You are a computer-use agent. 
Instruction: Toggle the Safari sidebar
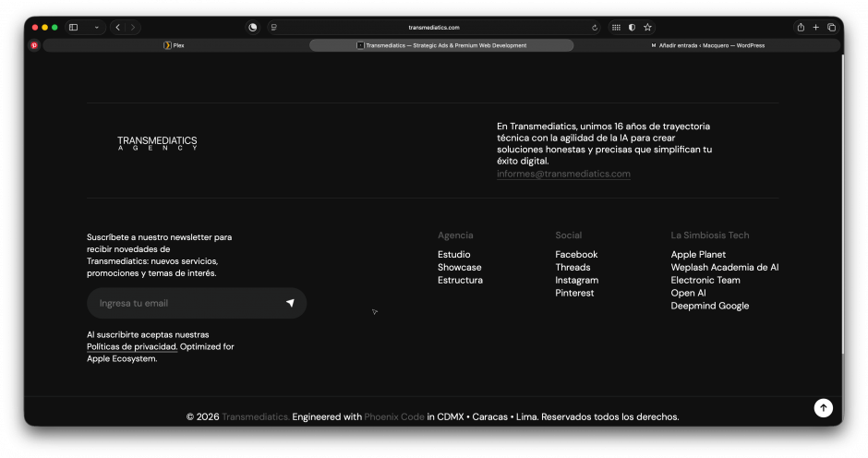click(x=74, y=28)
